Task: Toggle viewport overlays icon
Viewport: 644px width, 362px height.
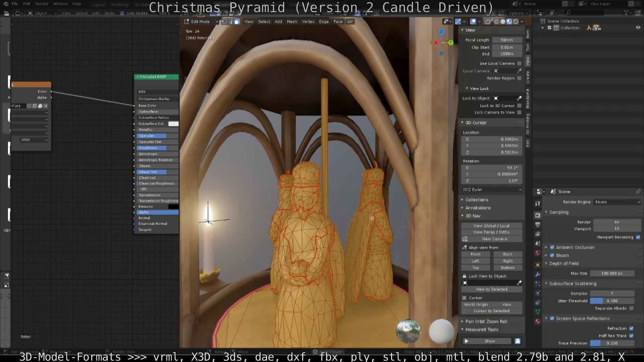Action: (473, 21)
